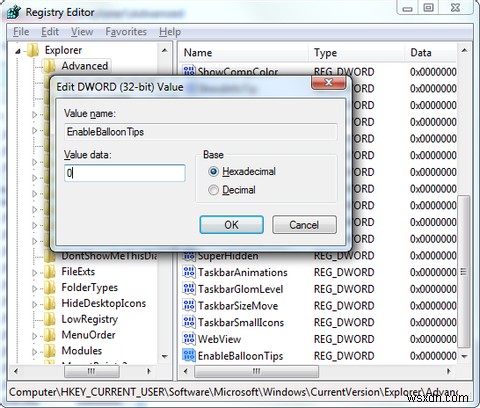
Task: Click the data value of EnableBalloonTips row
Action: tap(433, 356)
